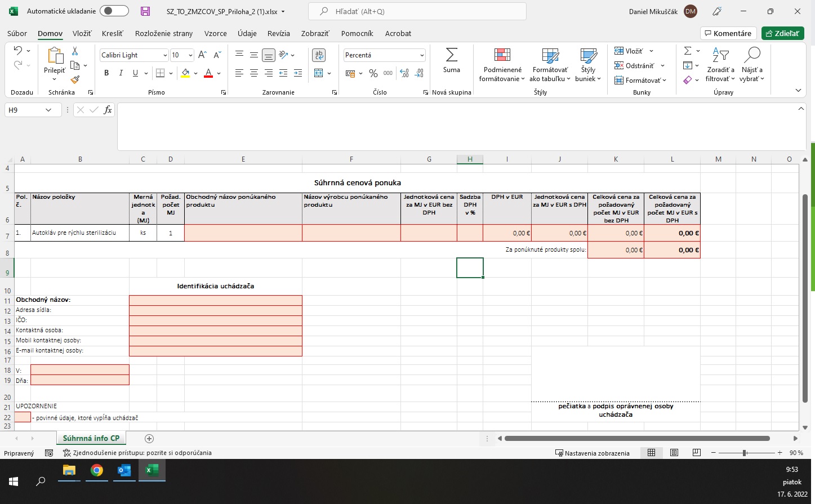Toggle bold formatting button
Viewport: 815px width, 504px height.
click(x=106, y=73)
